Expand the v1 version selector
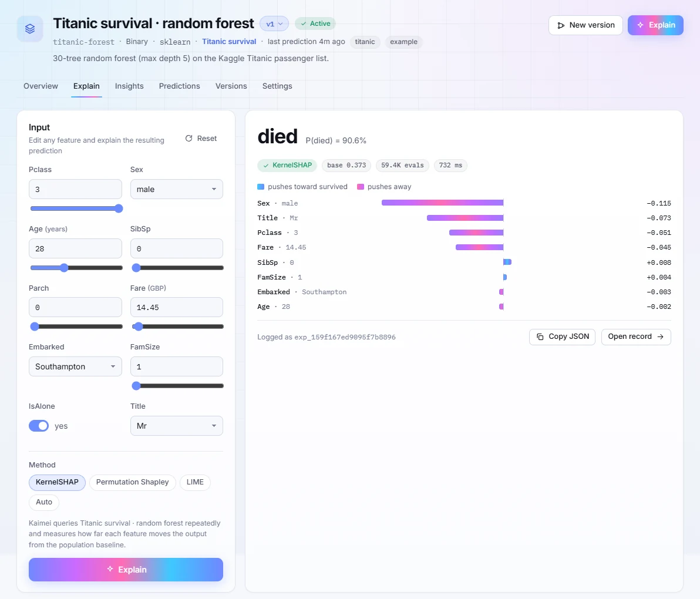The image size is (700, 599). point(274,24)
